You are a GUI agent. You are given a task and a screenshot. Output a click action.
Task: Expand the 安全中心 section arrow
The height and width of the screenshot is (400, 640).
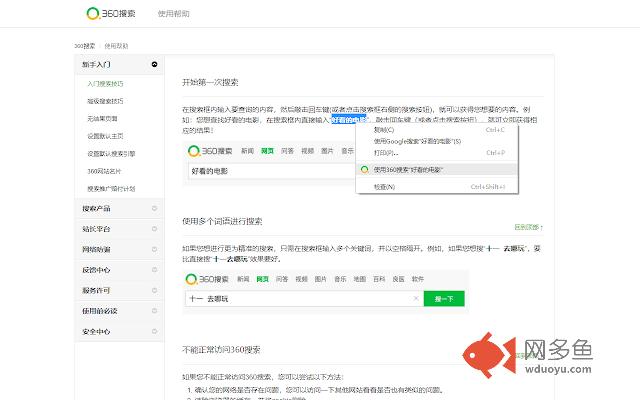(154, 331)
